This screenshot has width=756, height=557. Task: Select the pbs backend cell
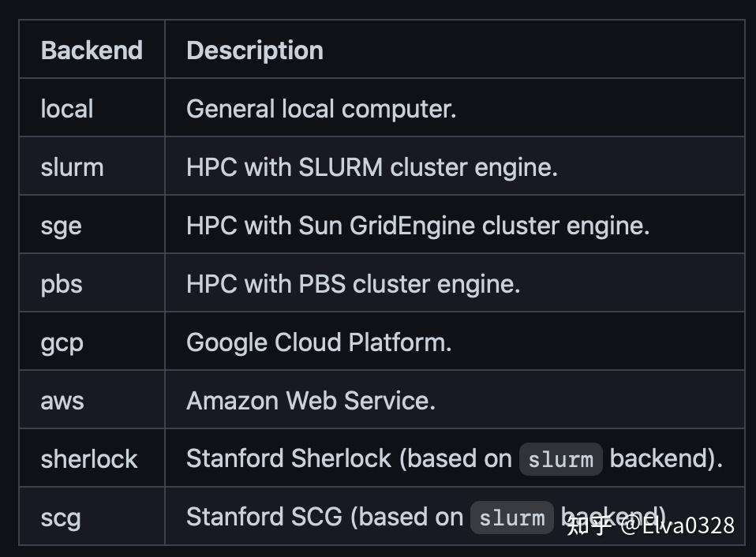pos(62,284)
